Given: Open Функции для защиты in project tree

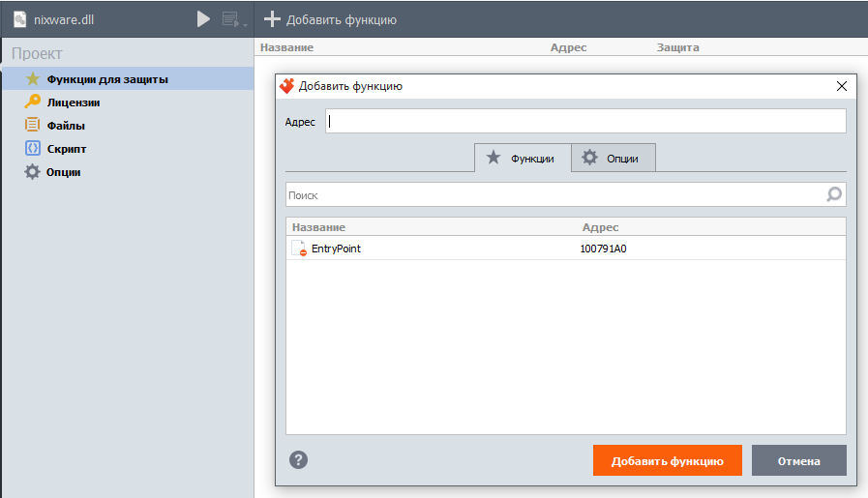Looking at the screenshot, I should [106, 79].
